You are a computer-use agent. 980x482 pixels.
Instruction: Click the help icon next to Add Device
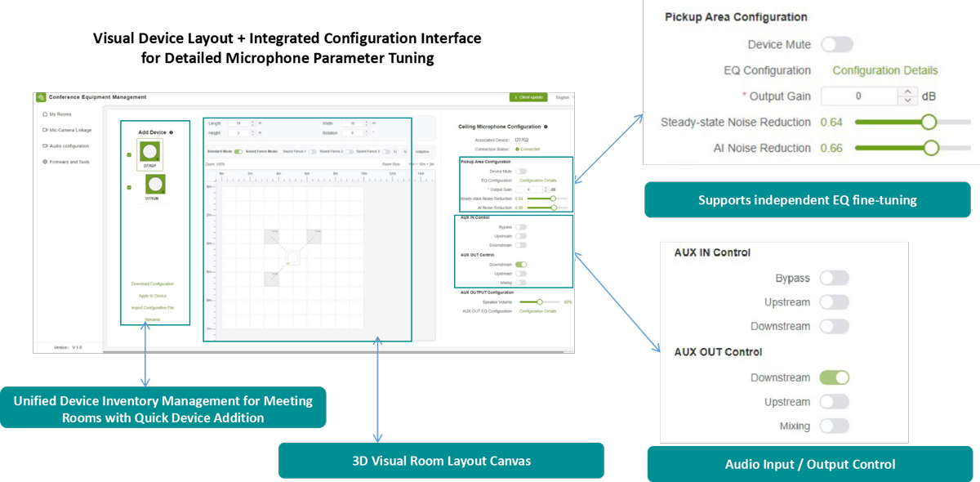click(171, 132)
